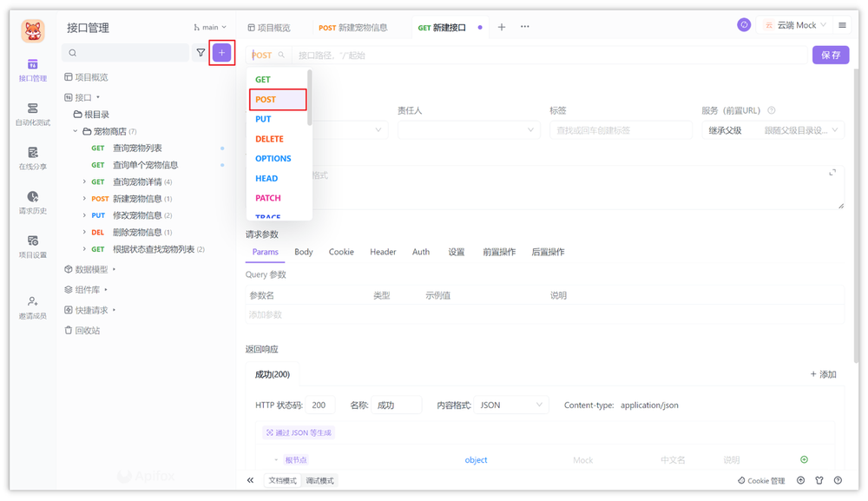Image resolution: width=868 pixels, height=501 pixels.
Task: Click 通过 JSON 等生成
Action: (x=298, y=432)
